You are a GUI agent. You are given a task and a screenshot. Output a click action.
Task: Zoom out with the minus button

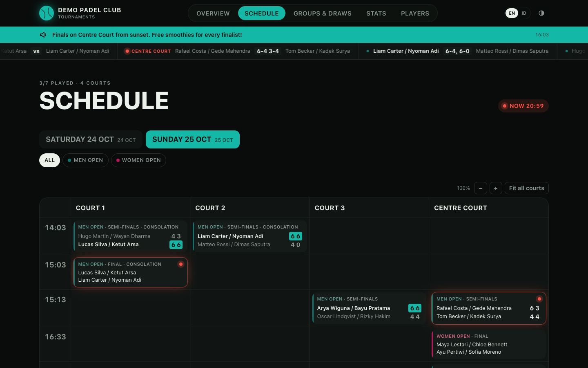coord(480,188)
